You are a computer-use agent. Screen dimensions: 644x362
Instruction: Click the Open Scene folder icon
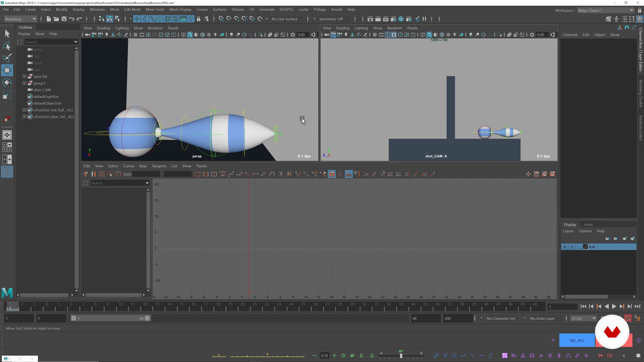point(56,19)
